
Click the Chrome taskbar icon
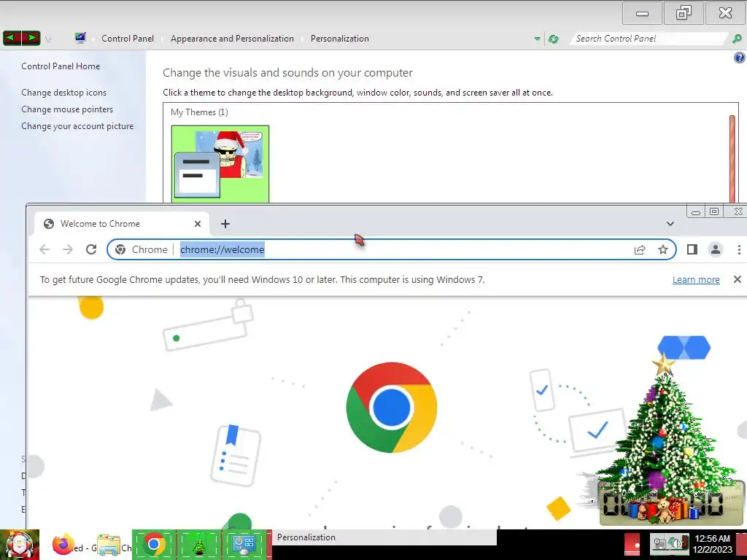pos(153,544)
